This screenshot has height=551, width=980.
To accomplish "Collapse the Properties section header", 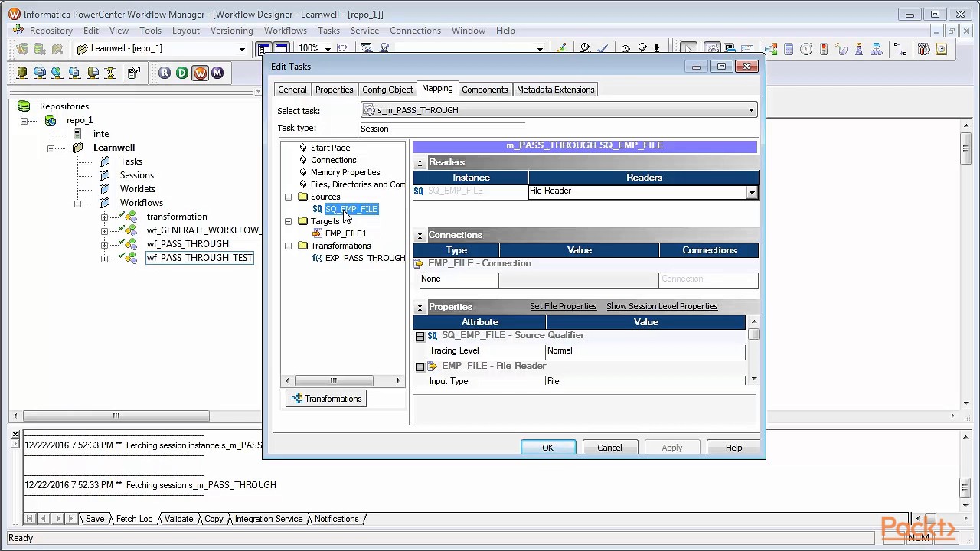I will pyautogui.click(x=420, y=308).
